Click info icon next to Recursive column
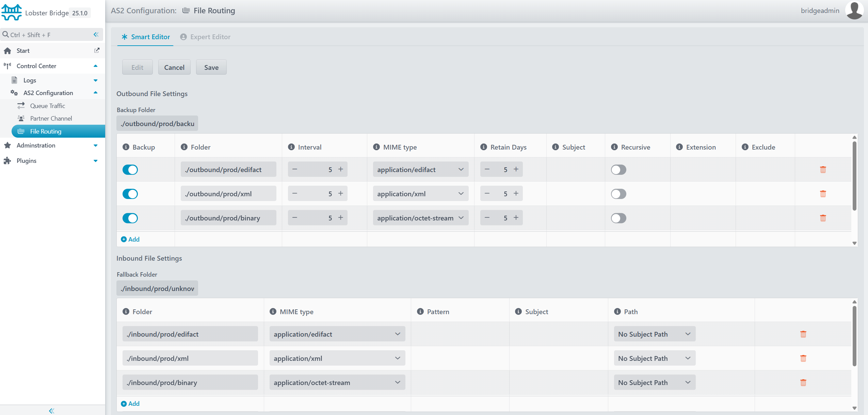Image resolution: width=868 pixels, height=415 pixels. click(x=614, y=147)
